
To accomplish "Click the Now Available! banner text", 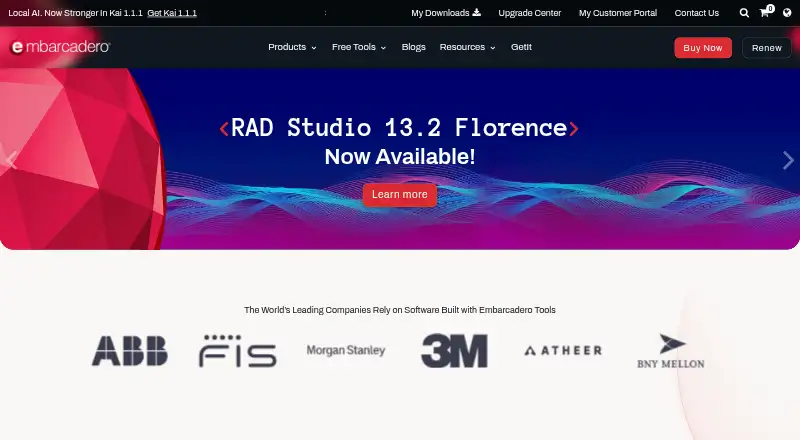I will click(399, 156).
